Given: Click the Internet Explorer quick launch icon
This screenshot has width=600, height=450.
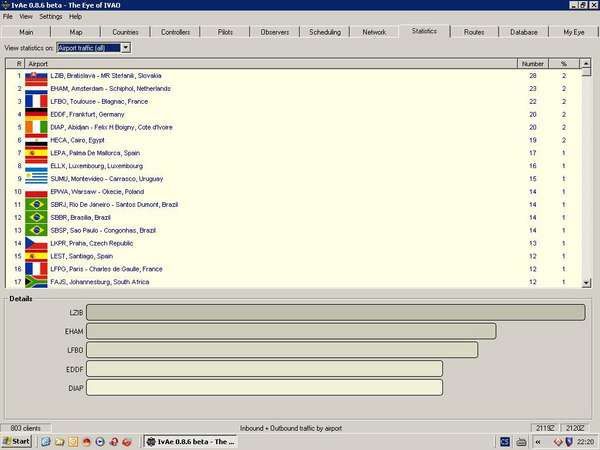Looking at the screenshot, I should click(46, 442).
